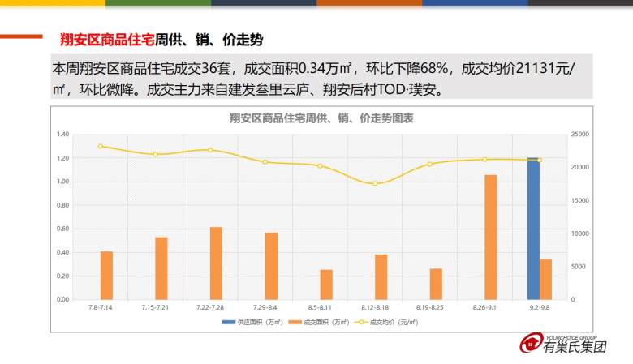633x364 pixels.
Task: Click the price line marker above 8.26-9.1
Action: pos(484,160)
